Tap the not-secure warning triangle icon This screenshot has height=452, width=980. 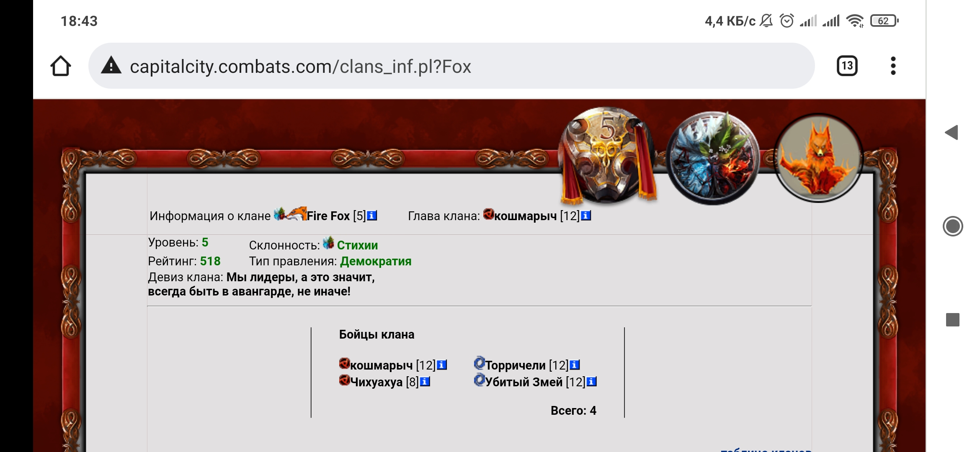coord(111,66)
